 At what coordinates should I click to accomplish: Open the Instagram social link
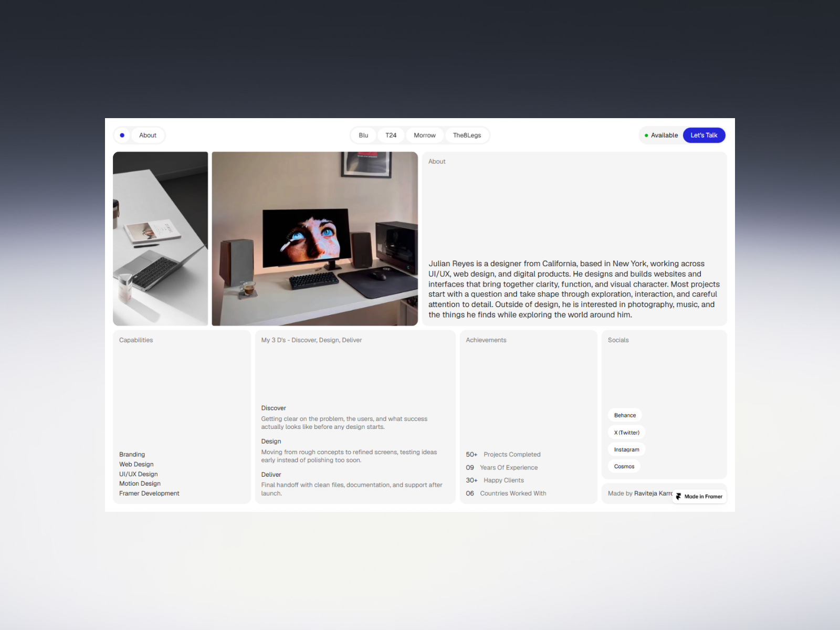626,449
